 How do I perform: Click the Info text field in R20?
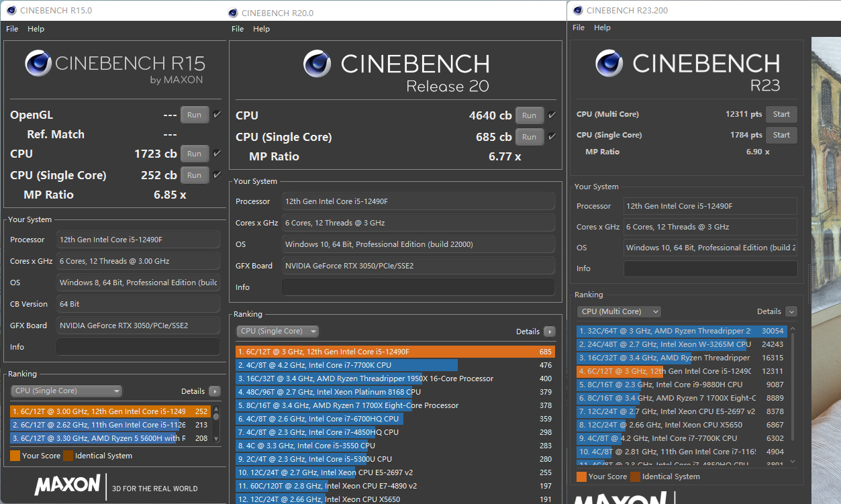418,287
